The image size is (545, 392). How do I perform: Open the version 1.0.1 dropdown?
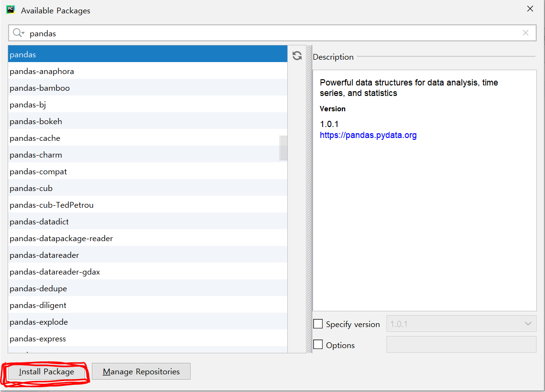pyautogui.click(x=461, y=324)
